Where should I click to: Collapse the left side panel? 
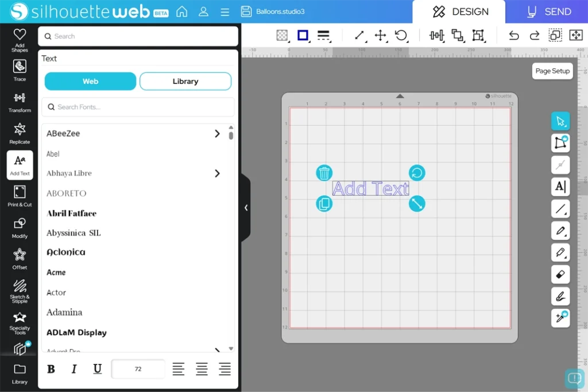click(246, 208)
